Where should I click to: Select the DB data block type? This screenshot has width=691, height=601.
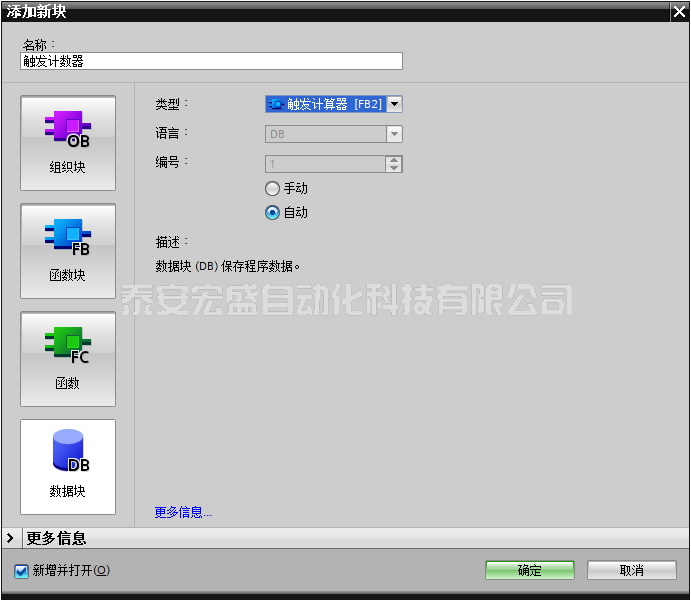pyautogui.click(x=68, y=467)
